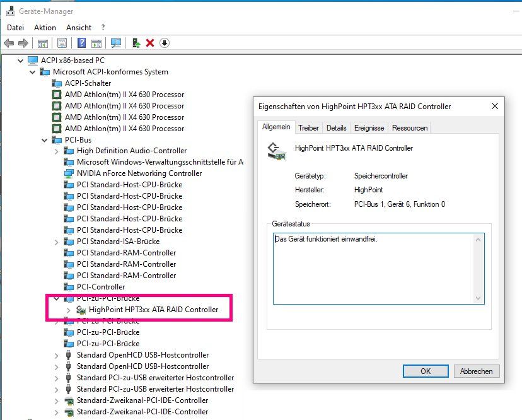Screen dimensions: 522x420
Task: Click the computer icon beside ACPI x86-based PC
Action: tap(33, 61)
